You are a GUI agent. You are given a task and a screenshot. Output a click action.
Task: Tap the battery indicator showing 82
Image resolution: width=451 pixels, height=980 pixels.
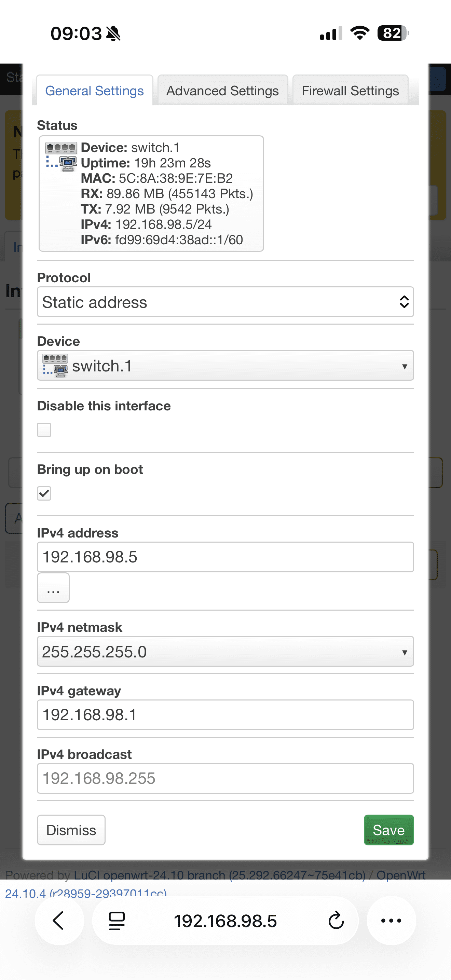click(393, 33)
